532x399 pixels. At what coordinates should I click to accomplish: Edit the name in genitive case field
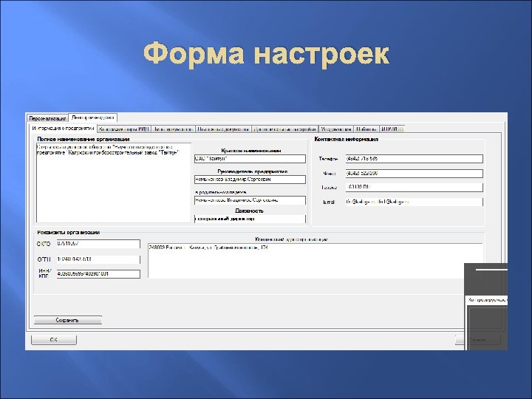coord(250,200)
